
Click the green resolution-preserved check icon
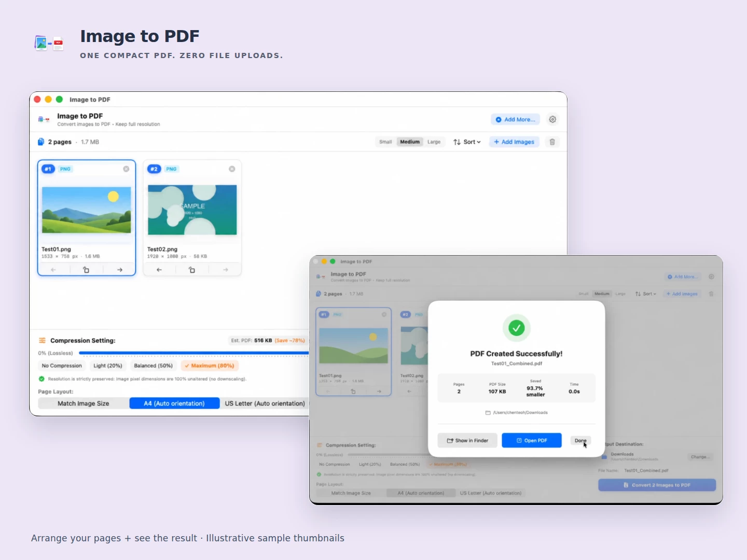[41, 379]
